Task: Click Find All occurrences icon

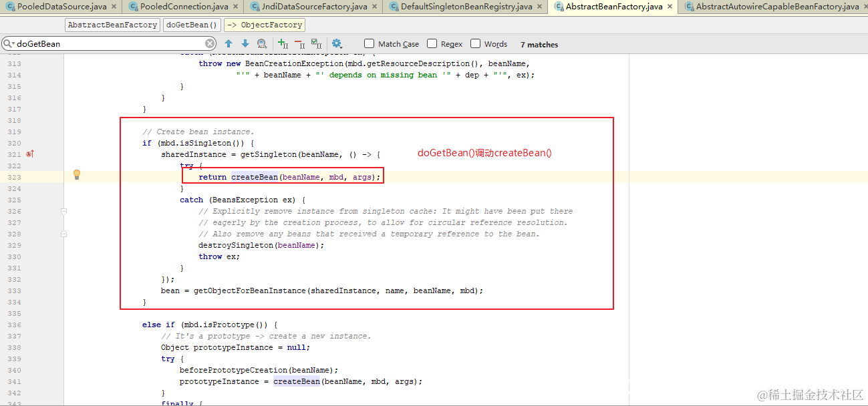Action: point(262,44)
